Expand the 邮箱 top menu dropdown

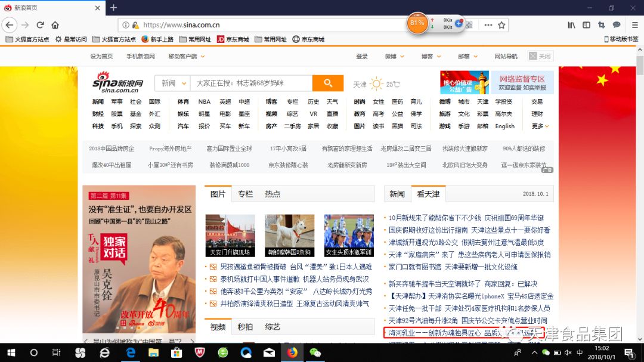click(467, 56)
